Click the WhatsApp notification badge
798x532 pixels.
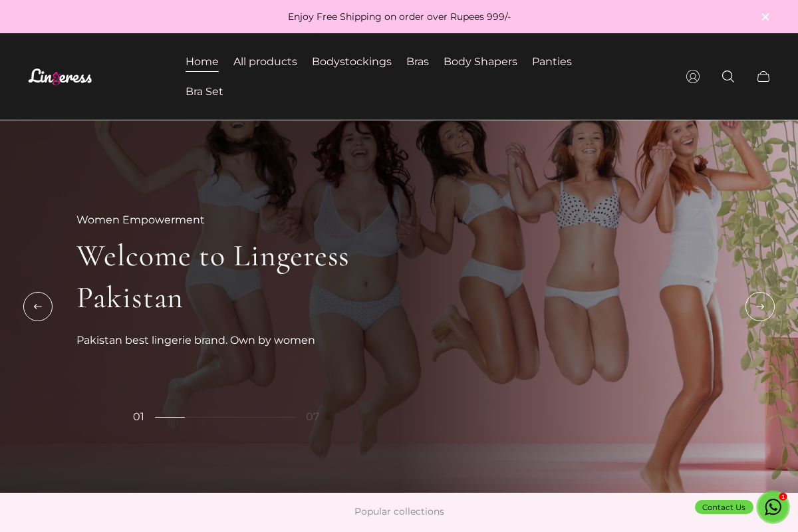(783, 497)
